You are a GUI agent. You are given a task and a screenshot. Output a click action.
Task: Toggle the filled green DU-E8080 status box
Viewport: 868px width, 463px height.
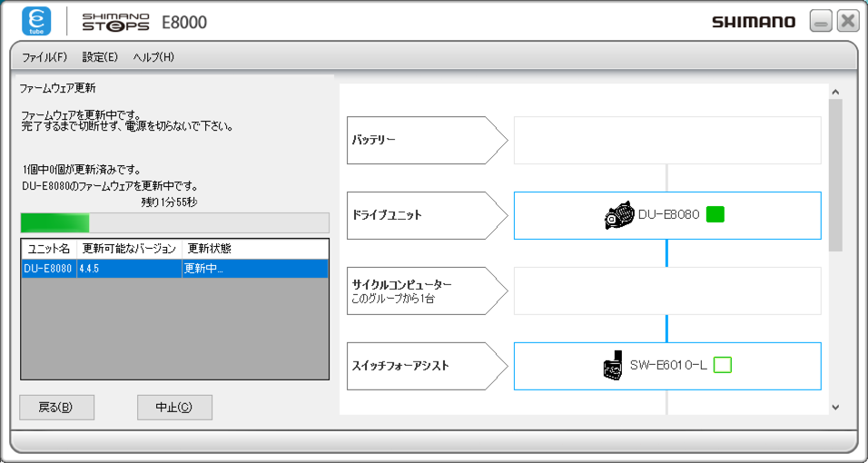point(715,215)
